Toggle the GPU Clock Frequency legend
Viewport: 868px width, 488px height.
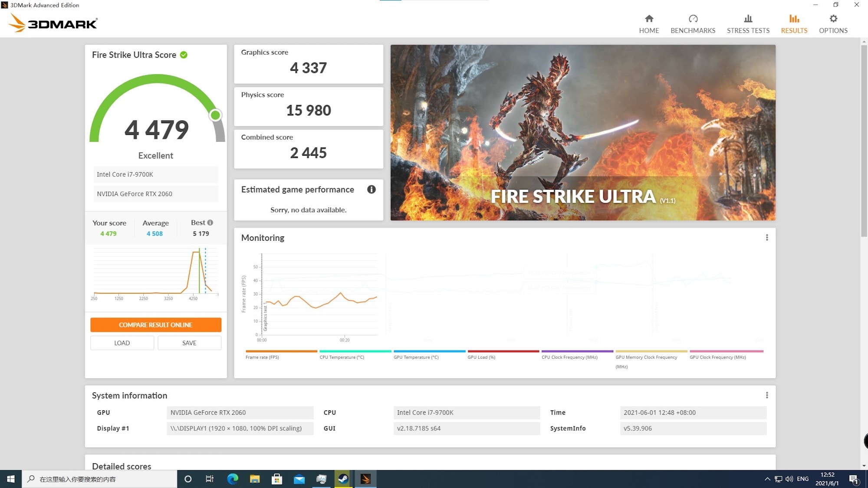click(726, 355)
